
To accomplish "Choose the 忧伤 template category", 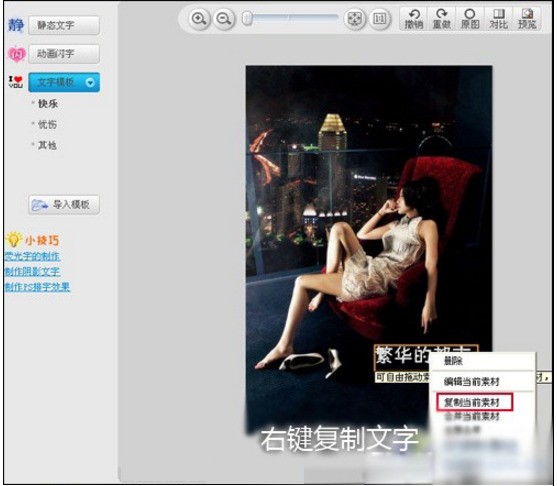I will click(x=48, y=125).
